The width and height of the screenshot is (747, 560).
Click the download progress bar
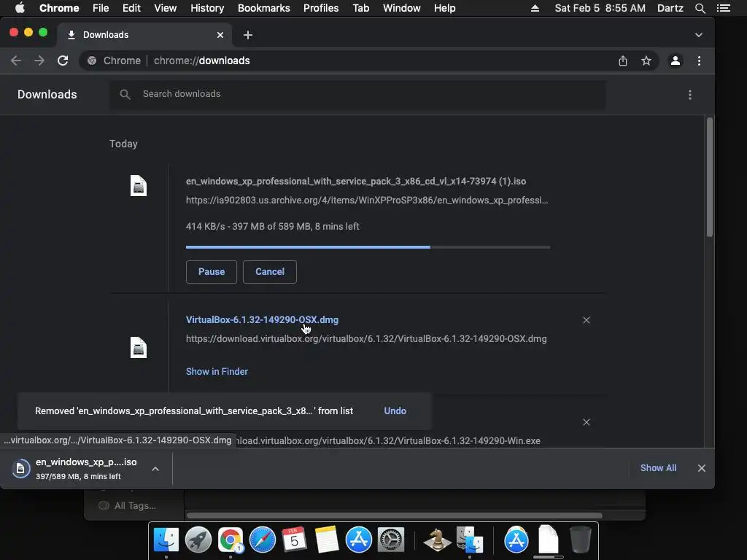click(x=368, y=247)
